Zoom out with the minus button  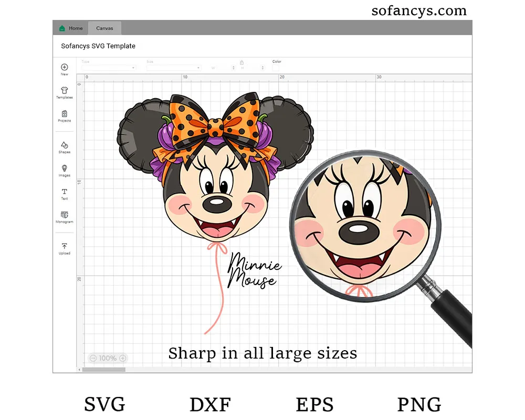[x=93, y=358]
